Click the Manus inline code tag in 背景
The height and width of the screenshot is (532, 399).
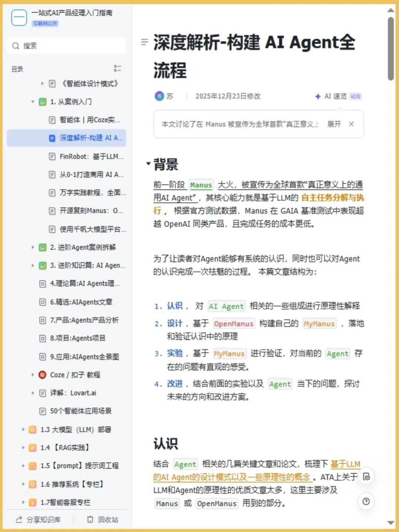(201, 185)
